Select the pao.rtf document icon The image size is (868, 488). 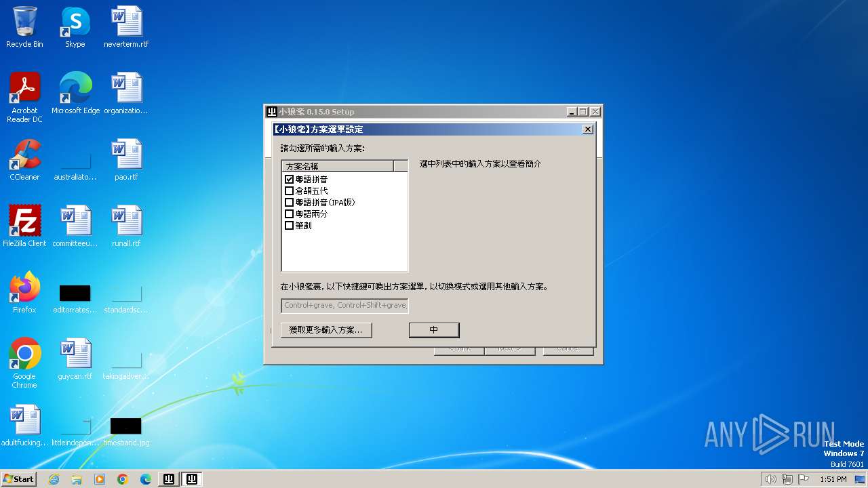coord(126,160)
